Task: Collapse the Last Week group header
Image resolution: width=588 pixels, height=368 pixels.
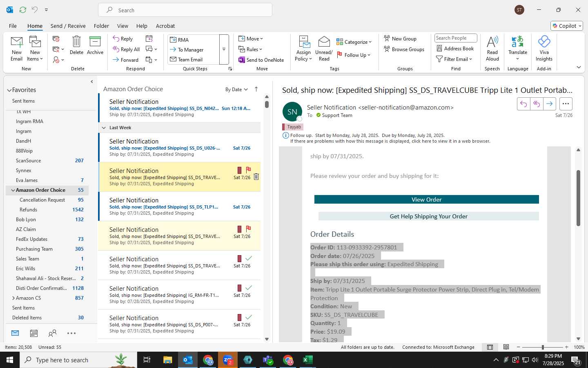Action: tap(104, 128)
